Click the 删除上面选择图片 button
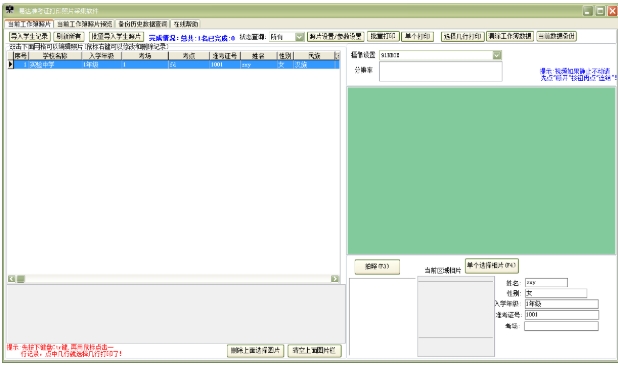Image resolution: width=618 pixels, height=367 pixels. 255,350
